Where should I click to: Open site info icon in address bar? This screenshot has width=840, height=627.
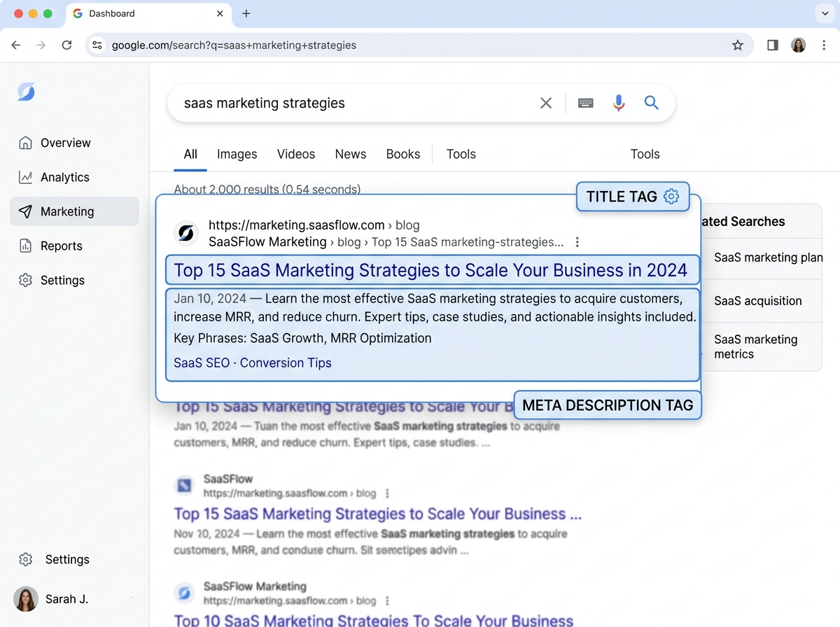[98, 45]
